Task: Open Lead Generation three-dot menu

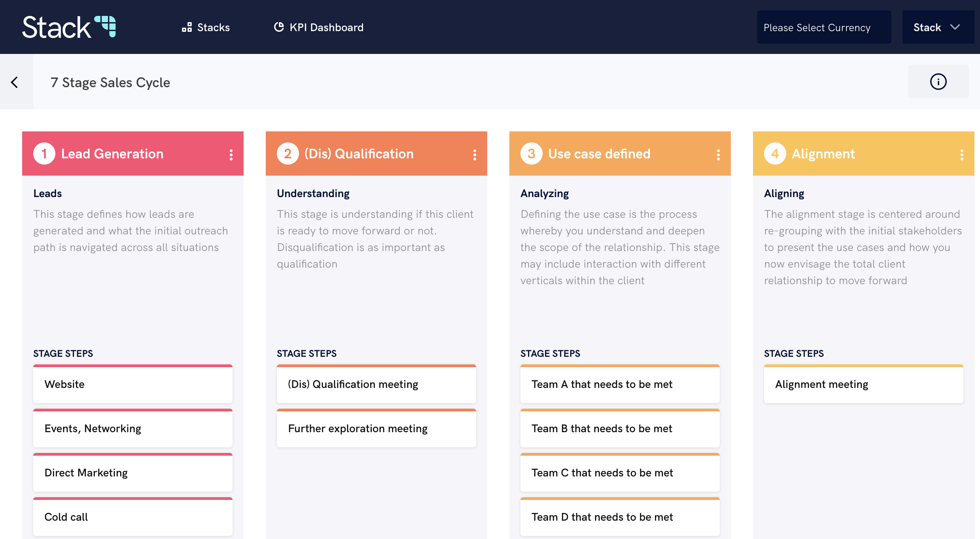Action: (x=231, y=154)
